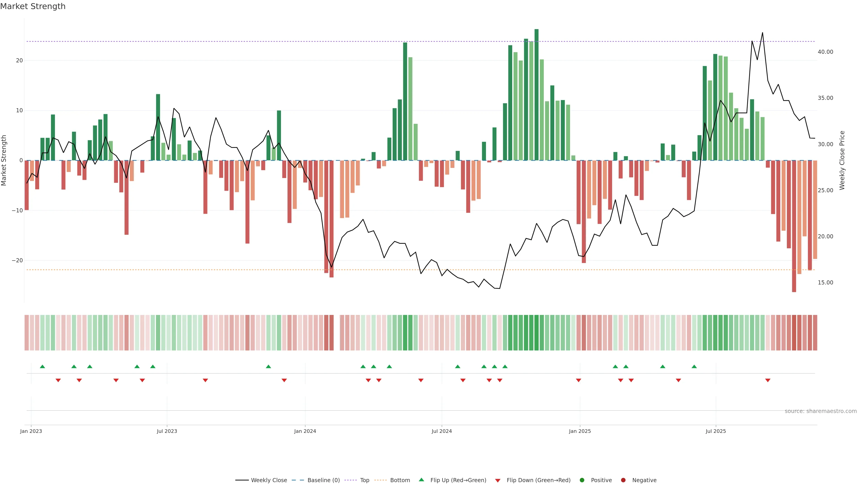Click the Jul 2025 x-axis label
The width and height of the screenshot is (868, 488).
(x=716, y=431)
